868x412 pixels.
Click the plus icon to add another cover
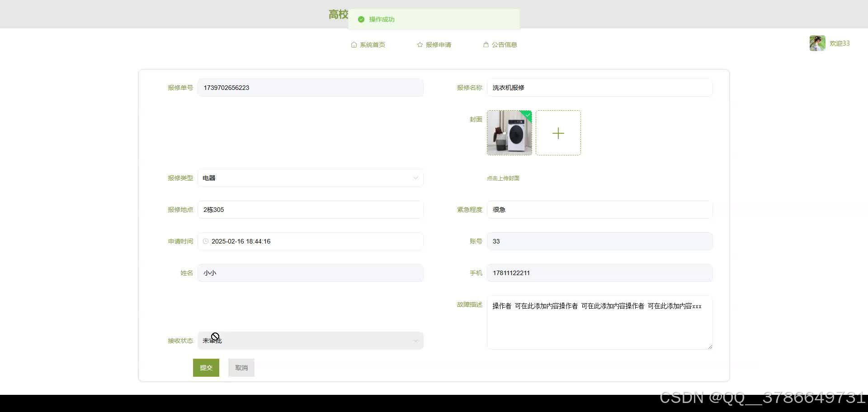pyautogui.click(x=558, y=133)
